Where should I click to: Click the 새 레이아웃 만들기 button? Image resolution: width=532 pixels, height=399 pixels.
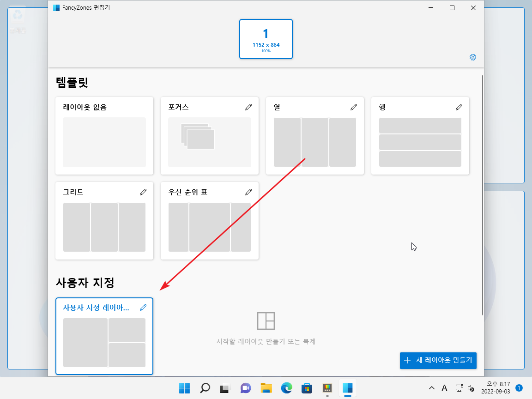click(438, 360)
